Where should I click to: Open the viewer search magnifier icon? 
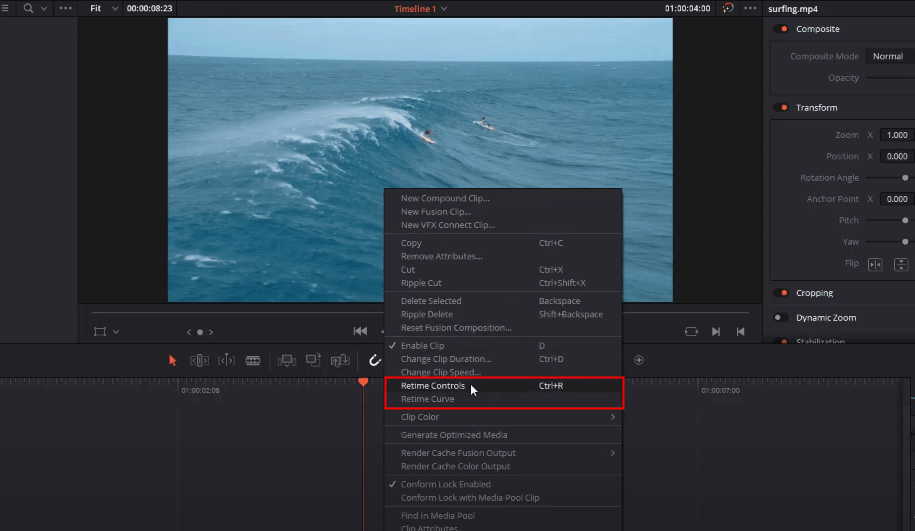click(x=28, y=8)
